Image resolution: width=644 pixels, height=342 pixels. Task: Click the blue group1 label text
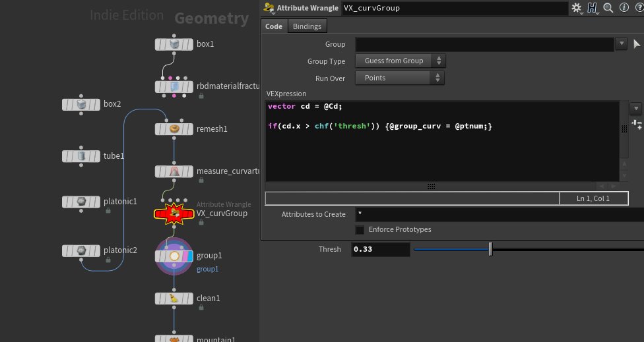[x=207, y=269]
